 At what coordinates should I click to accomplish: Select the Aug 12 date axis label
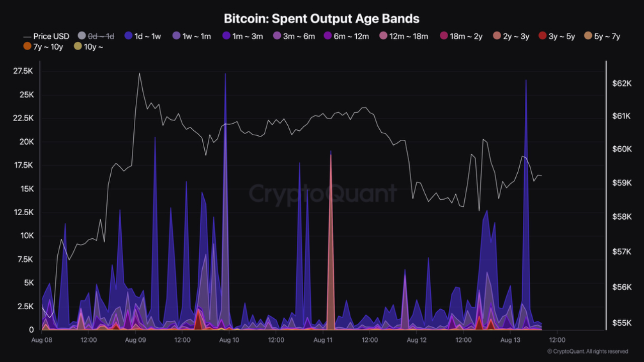click(417, 340)
